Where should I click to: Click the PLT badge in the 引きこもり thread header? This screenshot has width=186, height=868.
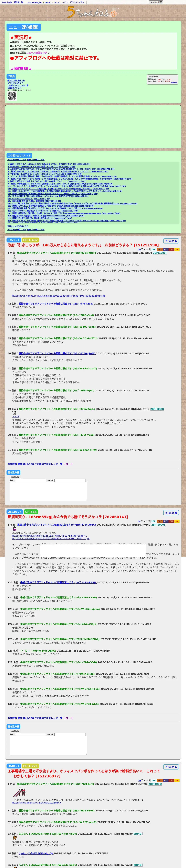pyautogui.click(x=166, y=249)
